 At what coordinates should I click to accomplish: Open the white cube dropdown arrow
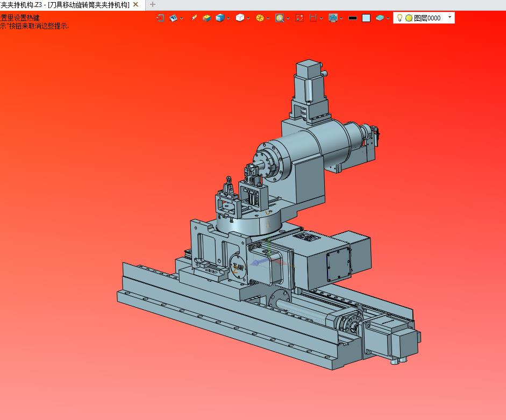pos(248,18)
